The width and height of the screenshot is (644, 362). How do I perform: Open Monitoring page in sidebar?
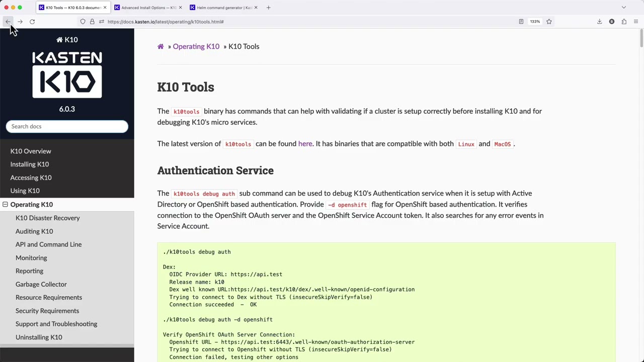[31, 258]
